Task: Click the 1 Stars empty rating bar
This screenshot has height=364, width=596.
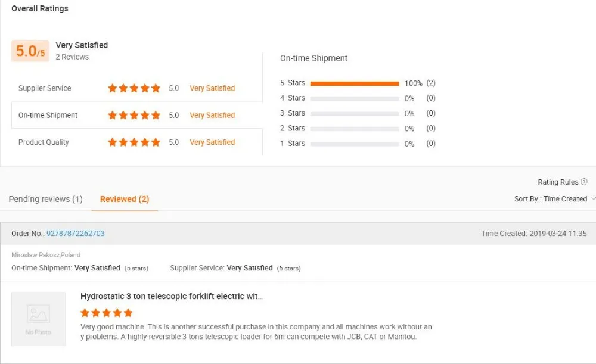Action: (x=355, y=144)
